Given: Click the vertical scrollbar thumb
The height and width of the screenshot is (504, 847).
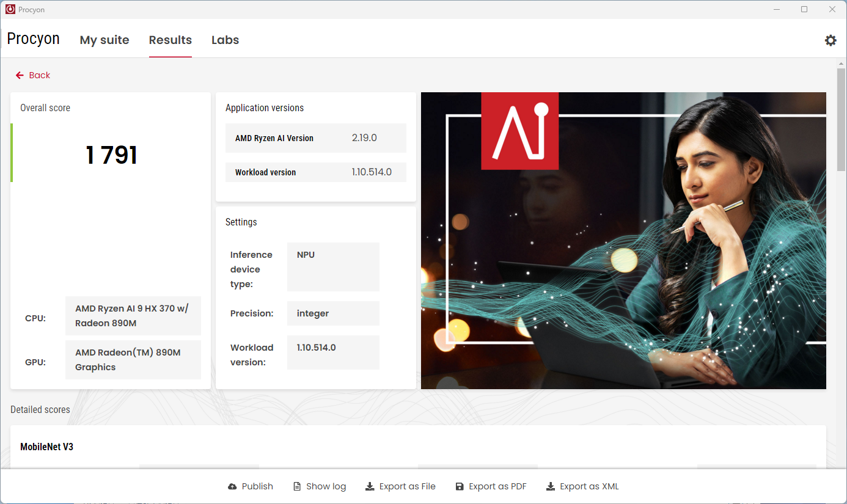Looking at the screenshot, I should (842, 120).
